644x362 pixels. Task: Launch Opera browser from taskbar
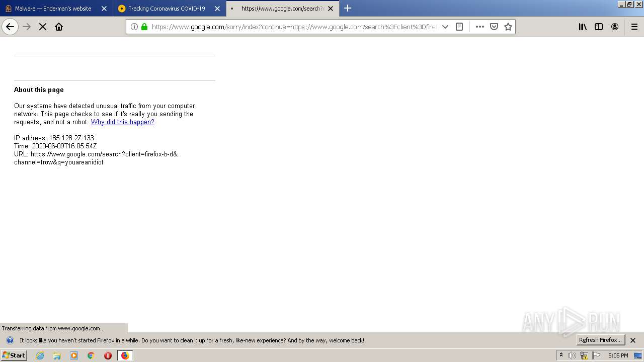click(108, 355)
